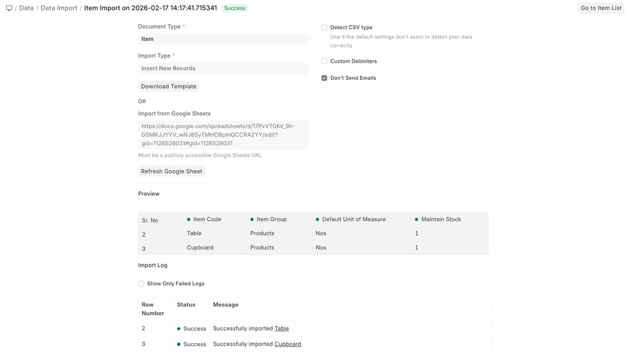Navigate to Data Import breadcrumb
This screenshot has height=364, width=631.
pyautogui.click(x=59, y=8)
